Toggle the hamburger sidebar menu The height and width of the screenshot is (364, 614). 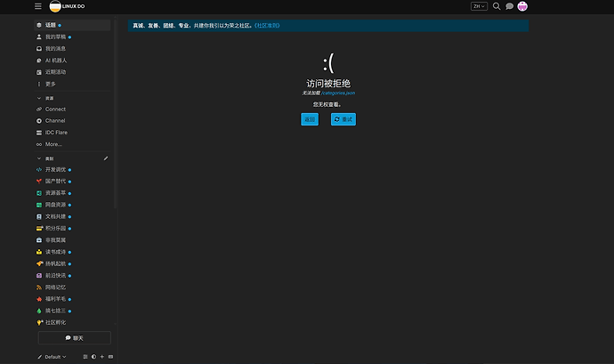[38, 6]
